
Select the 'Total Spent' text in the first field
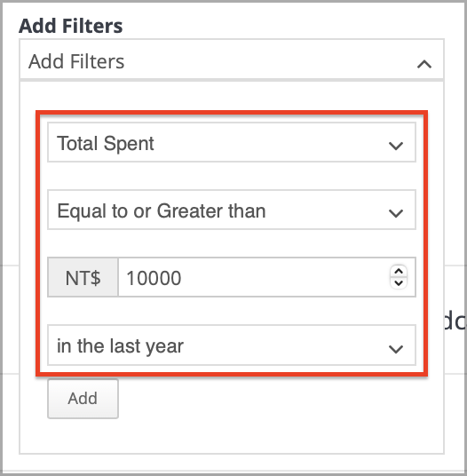pos(106,143)
